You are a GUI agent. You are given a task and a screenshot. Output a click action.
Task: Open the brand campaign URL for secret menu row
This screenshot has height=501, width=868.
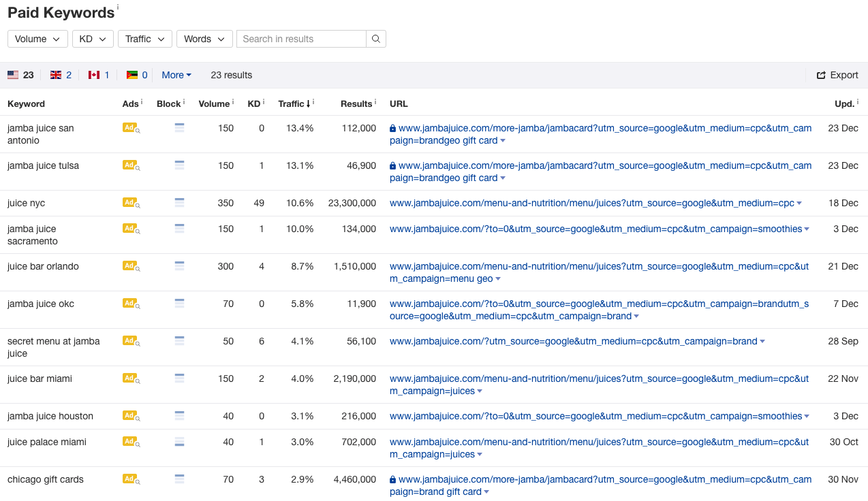(574, 341)
